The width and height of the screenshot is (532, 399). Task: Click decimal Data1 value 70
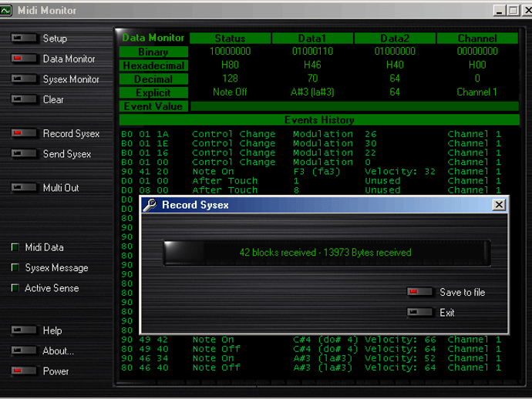point(312,79)
